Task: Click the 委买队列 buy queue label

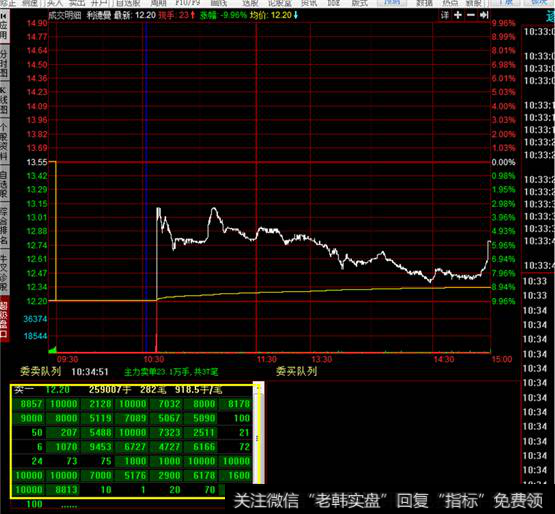Action: click(296, 371)
